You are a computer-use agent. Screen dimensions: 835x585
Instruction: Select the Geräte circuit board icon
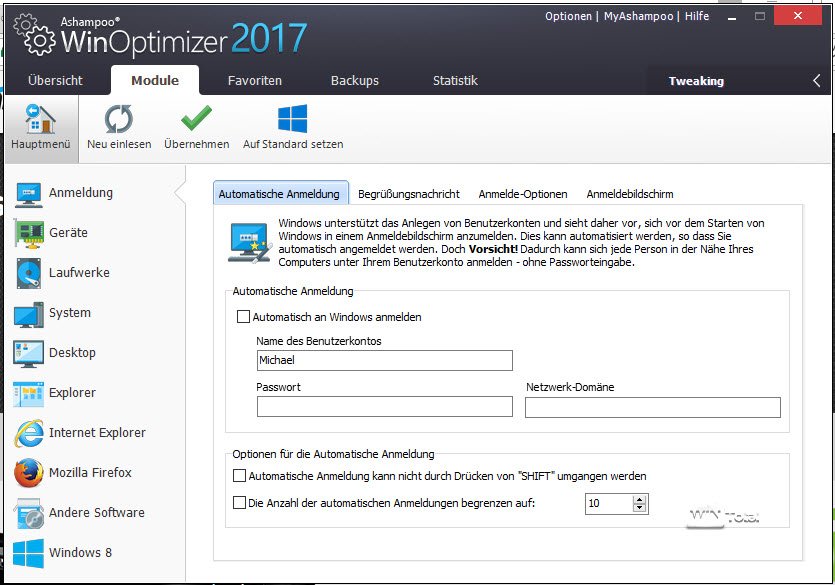pyautogui.click(x=29, y=234)
